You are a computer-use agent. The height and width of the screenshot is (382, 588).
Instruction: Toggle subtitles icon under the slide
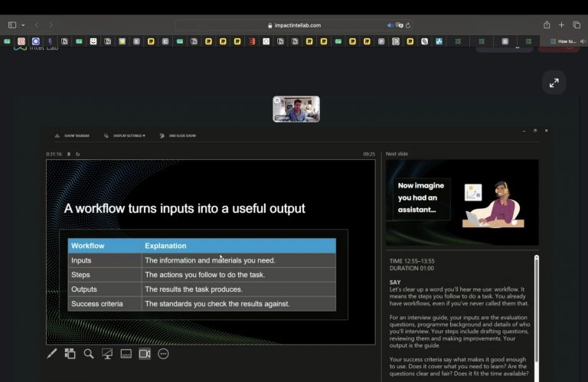coord(126,354)
